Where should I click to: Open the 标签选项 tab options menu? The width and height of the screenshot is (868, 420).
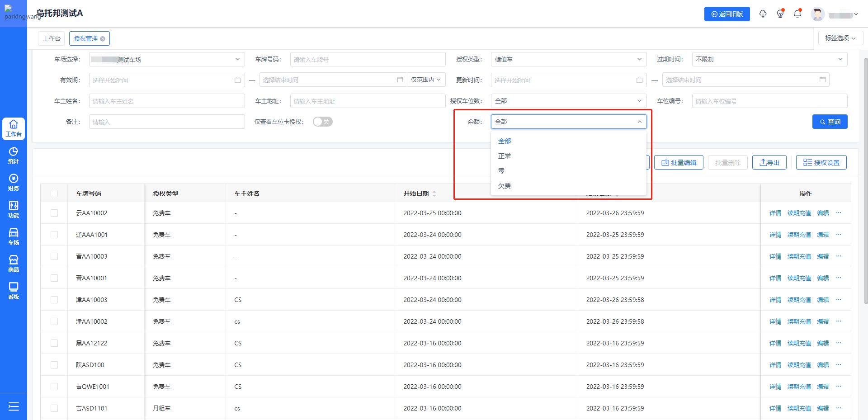coord(840,38)
